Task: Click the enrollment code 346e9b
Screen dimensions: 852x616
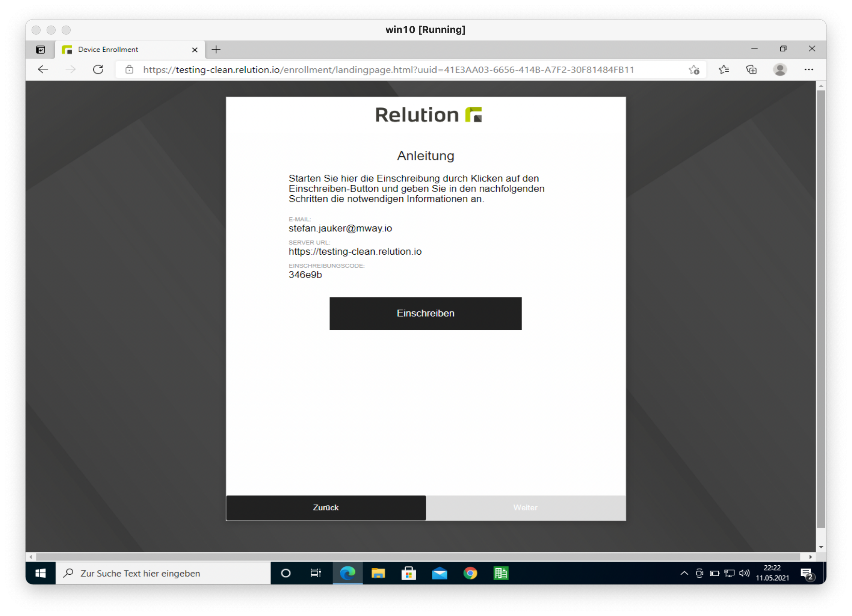Action: click(305, 275)
